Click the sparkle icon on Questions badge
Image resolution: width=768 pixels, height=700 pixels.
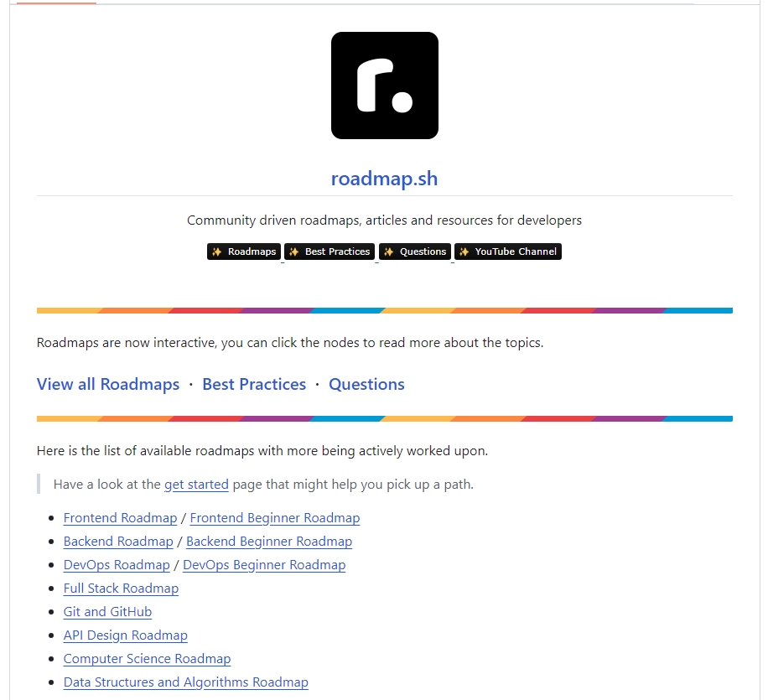coord(388,251)
